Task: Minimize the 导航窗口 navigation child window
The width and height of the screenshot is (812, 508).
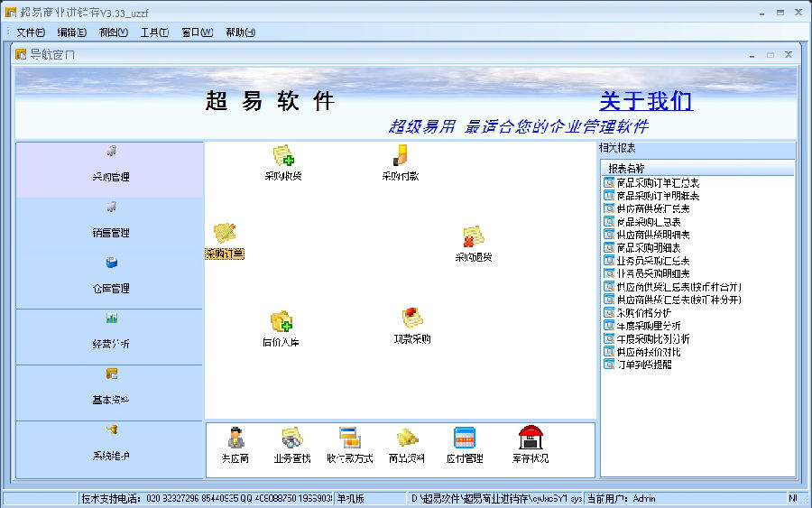Action: click(x=752, y=55)
